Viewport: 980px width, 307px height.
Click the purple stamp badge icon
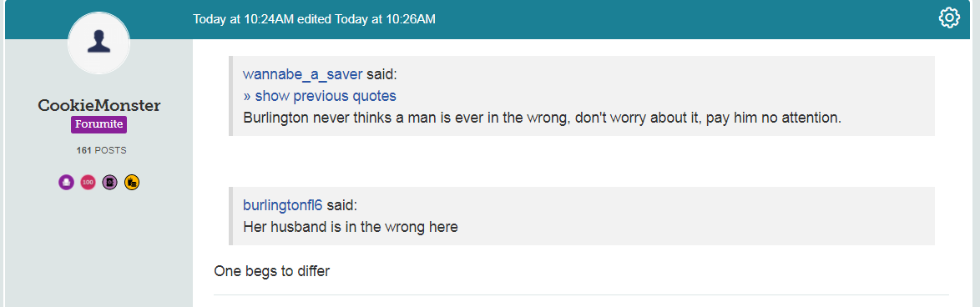pos(66,182)
